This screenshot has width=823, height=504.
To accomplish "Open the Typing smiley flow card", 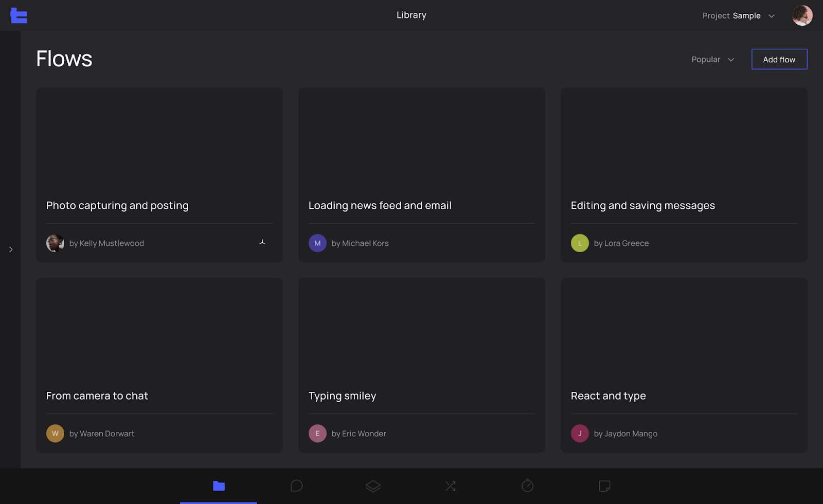I will click(x=422, y=365).
